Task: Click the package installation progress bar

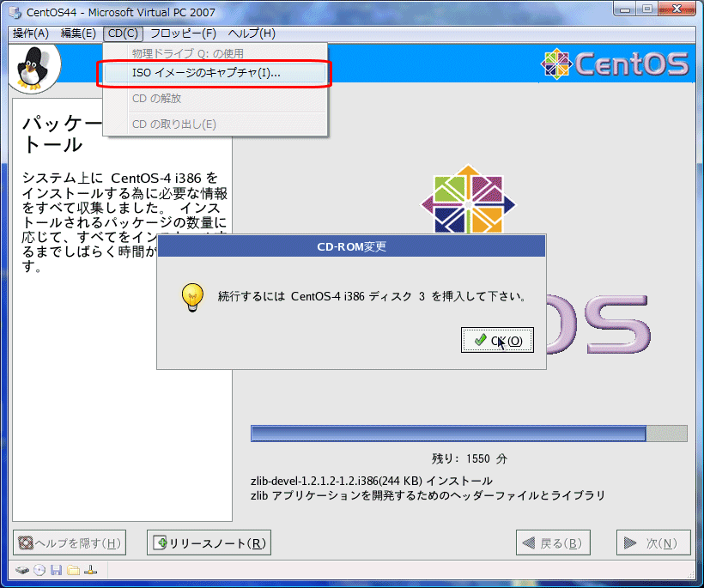Action: tap(469, 433)
